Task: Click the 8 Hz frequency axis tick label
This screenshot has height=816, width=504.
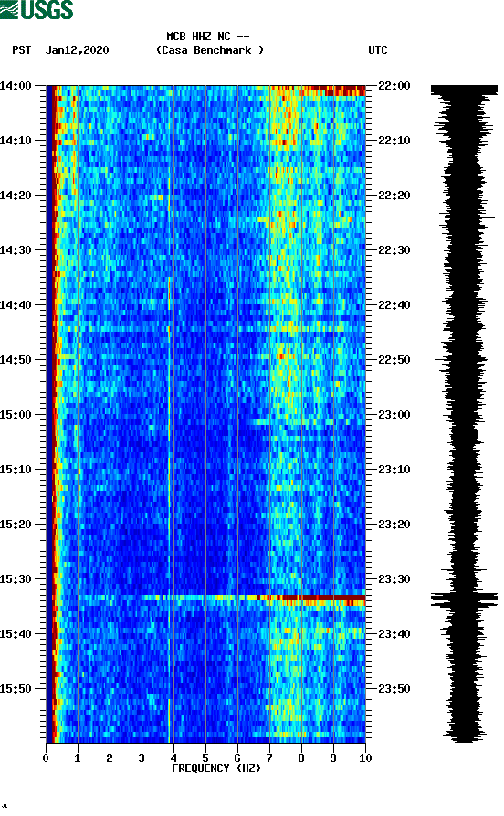Action: coord(301,758)
